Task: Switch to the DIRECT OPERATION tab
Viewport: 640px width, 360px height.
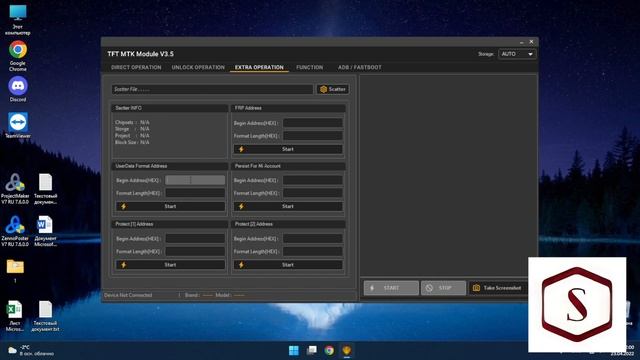Action: tap(136, 67)
